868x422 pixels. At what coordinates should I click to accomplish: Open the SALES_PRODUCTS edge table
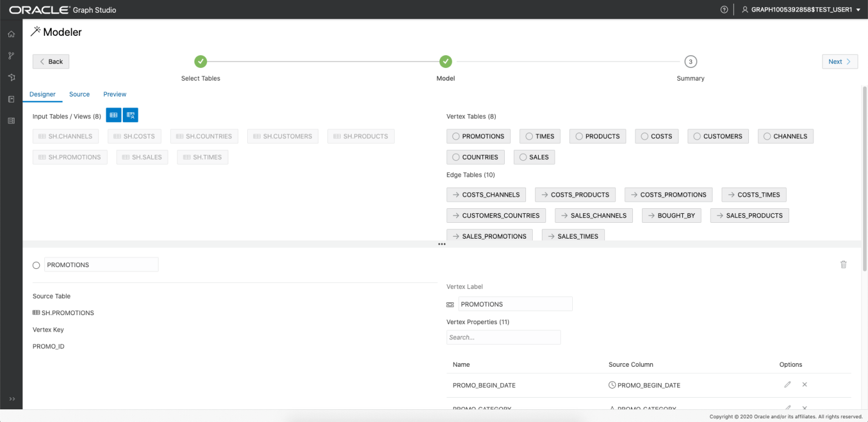[x=750, y=216]
